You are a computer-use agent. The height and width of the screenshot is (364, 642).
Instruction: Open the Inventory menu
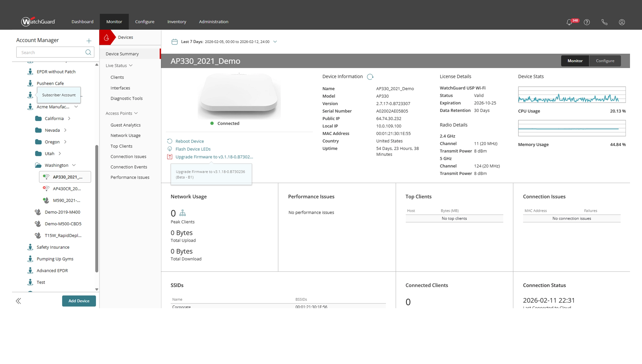(x=177, y=22)
